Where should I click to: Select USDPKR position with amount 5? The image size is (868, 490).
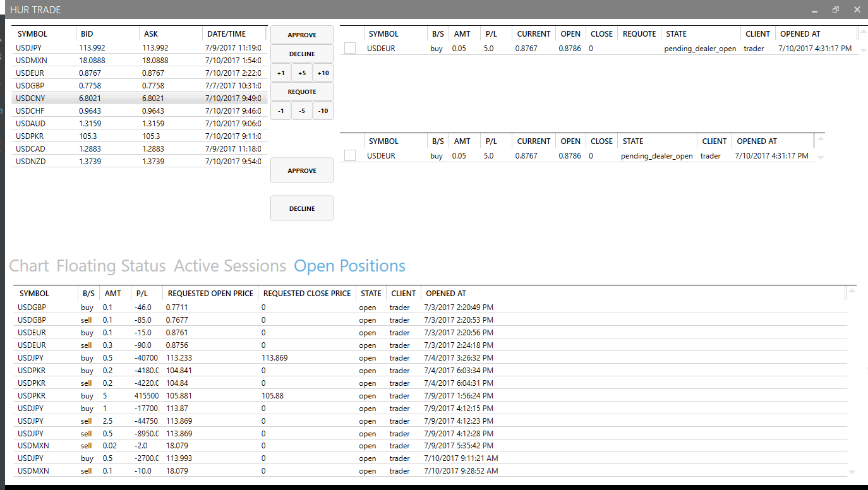pyautogui.click(x=430, y=396)
